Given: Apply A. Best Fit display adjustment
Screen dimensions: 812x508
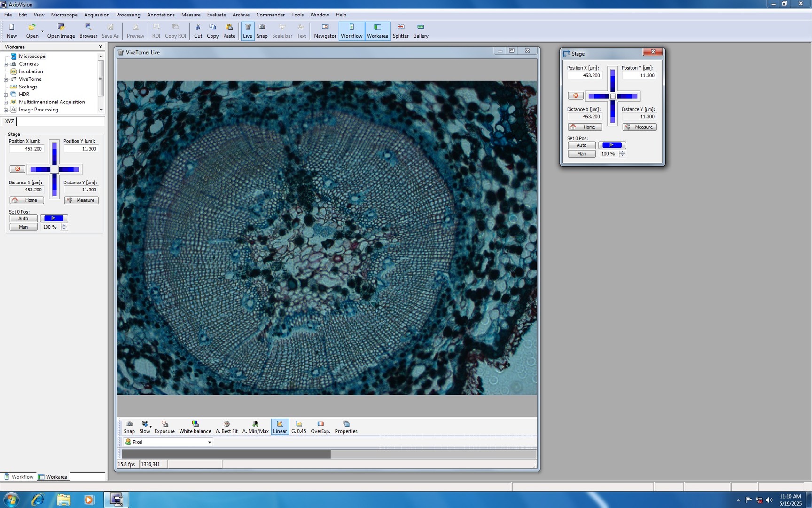Looking at the screenshot, I should tap(226, 427).
